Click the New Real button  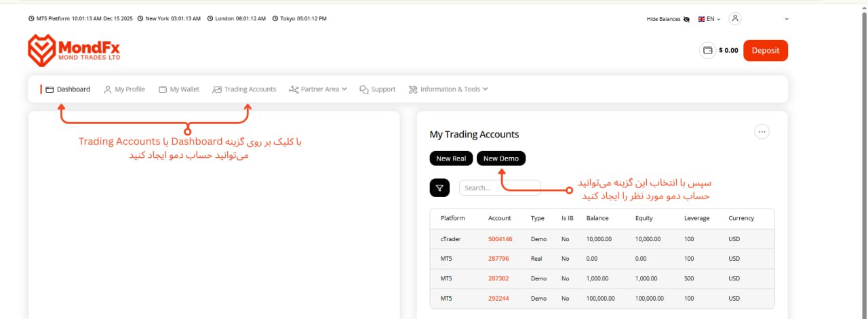[x=451, y=158]
